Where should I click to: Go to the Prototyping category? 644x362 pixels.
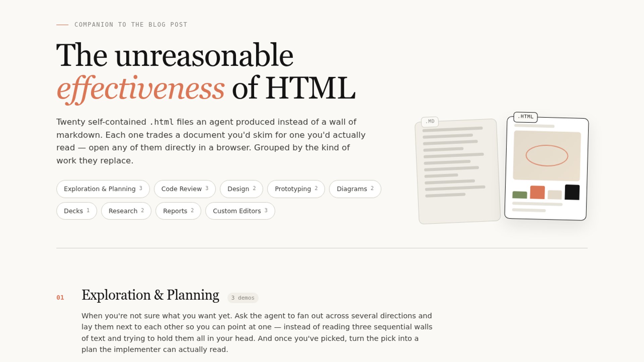click(296, 189)
